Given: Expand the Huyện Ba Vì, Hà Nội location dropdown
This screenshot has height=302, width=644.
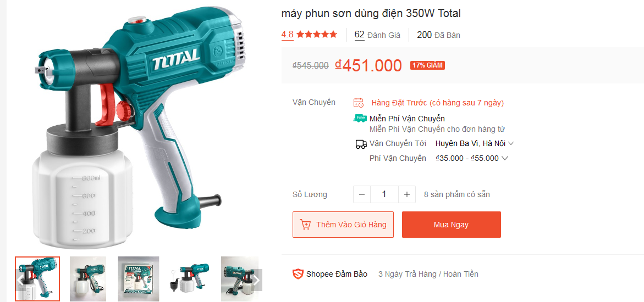Looking at the screenshot, I should coord(475,144).
